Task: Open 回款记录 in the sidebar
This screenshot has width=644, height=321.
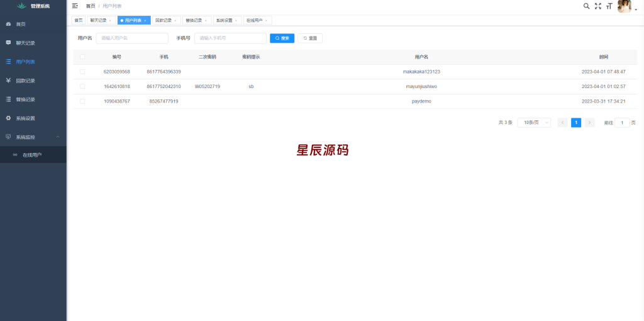Action: point(33,81)
